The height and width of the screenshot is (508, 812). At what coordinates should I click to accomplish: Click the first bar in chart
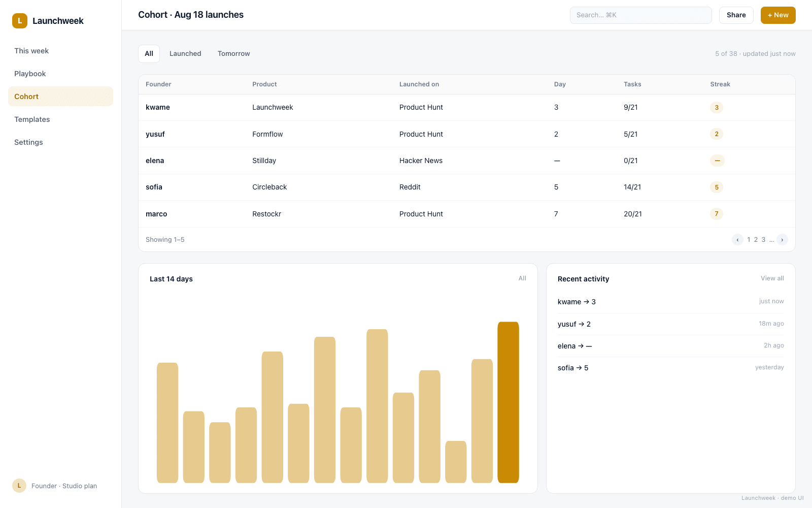(167, 423)
